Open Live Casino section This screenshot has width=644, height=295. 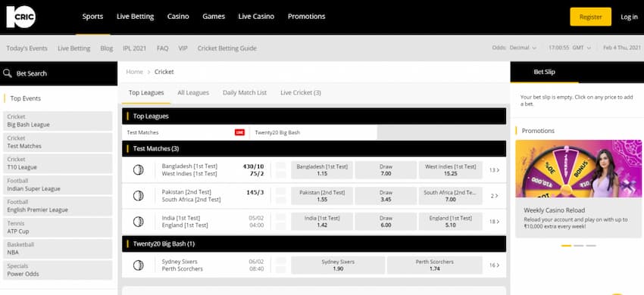coord(256,17)
